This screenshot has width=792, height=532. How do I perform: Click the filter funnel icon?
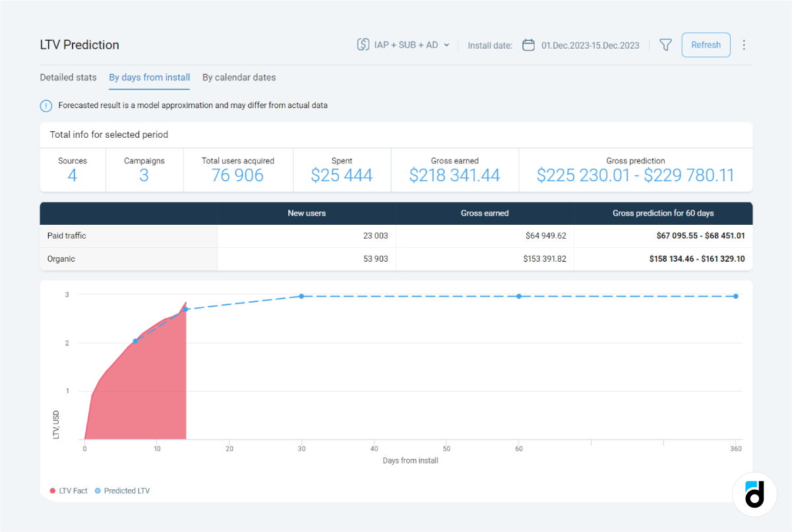[x=665, y=44]
